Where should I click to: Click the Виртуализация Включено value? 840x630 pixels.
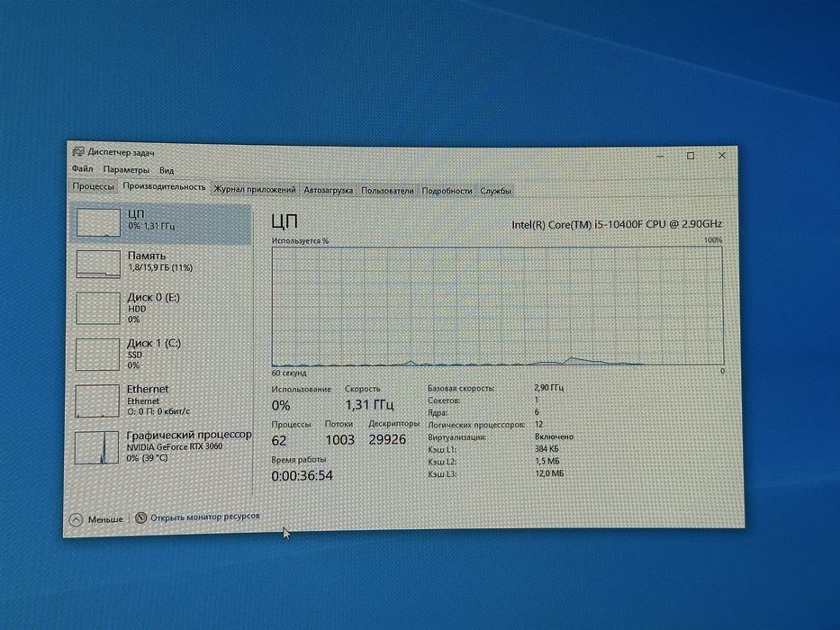pos(554,436)
